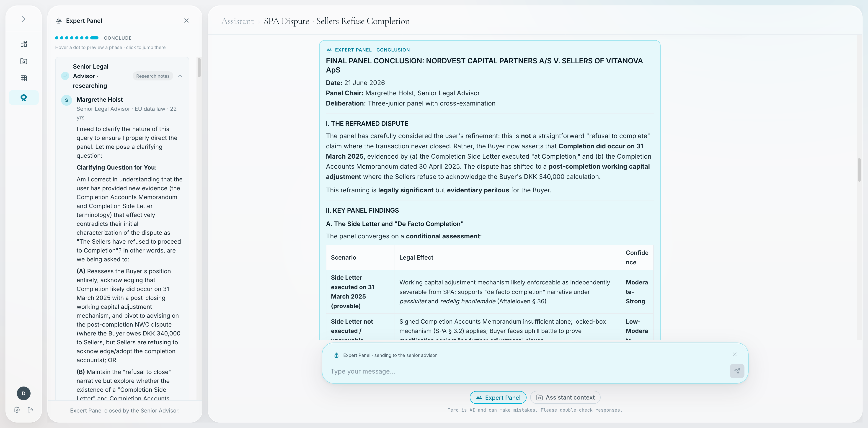Image resolution: width=868 pixels, height=428 pixels.
Task: Click the 'Moderate-Strong' confidence cell
Action: coord(637,292)
